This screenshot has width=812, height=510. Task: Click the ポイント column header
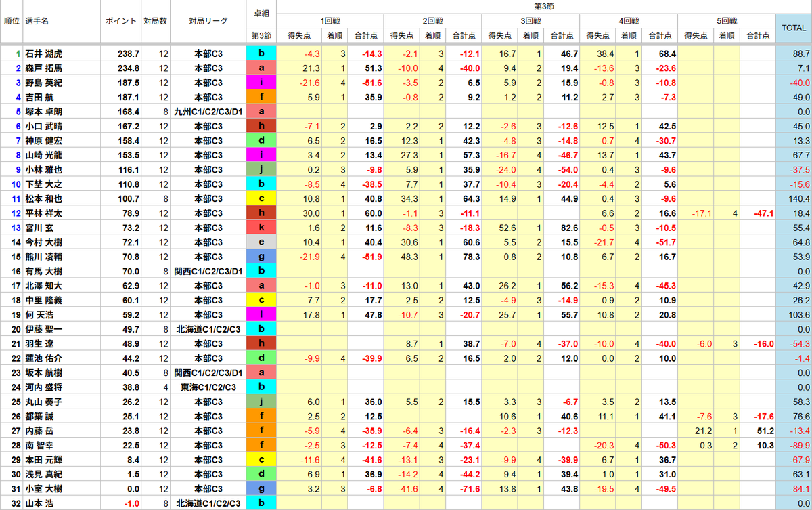click(x=120, y=21)
